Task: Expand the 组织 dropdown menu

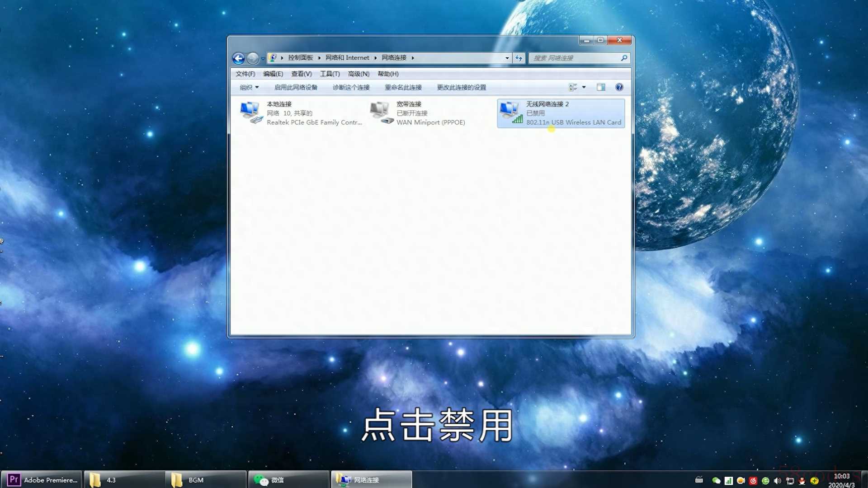Action: pyautogui.click(x=249, y=87)
